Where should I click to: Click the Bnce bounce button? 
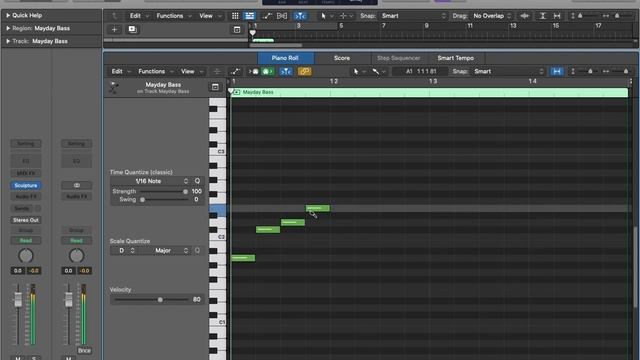coord(84,351)
